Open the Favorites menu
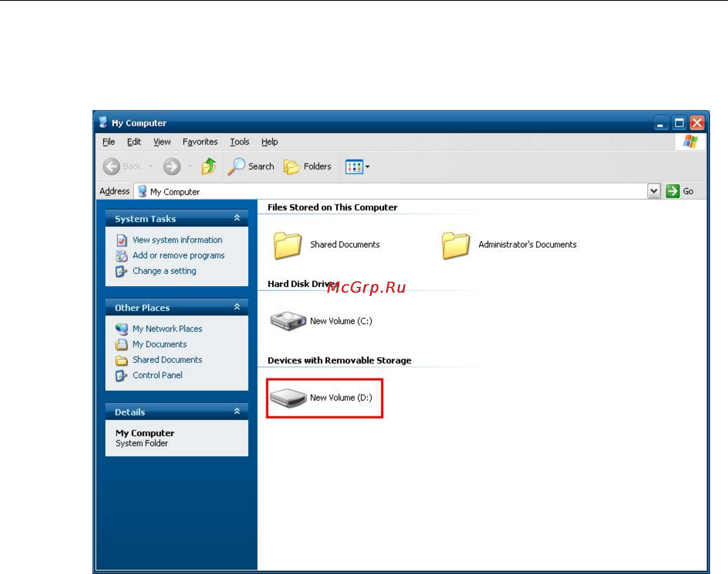 (200, 142)
